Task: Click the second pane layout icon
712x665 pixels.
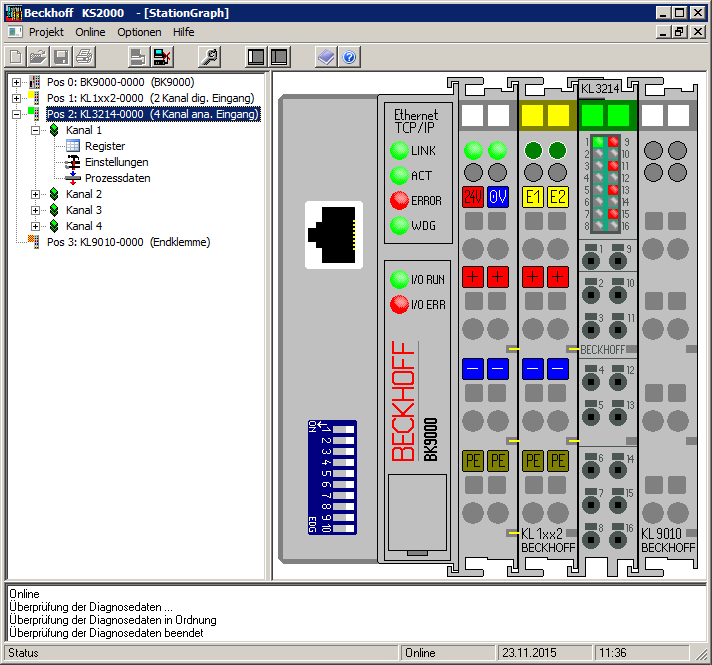Action: [279, 57]
